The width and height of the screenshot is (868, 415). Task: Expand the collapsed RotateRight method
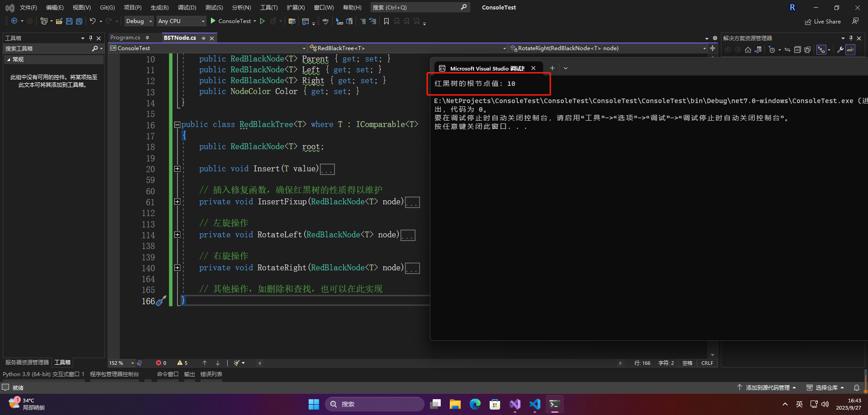(x=177, y=268)
